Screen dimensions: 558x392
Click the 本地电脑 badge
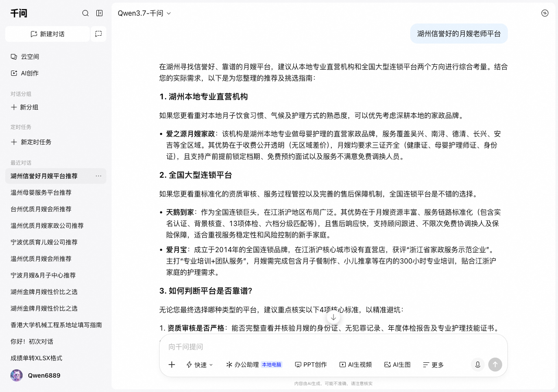pyautogui.click(x=272, y=365)
